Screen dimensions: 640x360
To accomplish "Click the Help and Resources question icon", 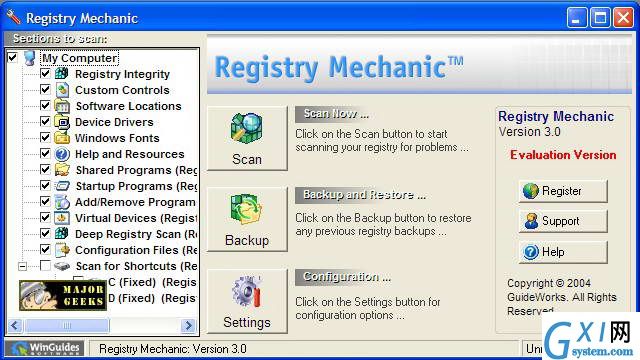I will [62, 154].
